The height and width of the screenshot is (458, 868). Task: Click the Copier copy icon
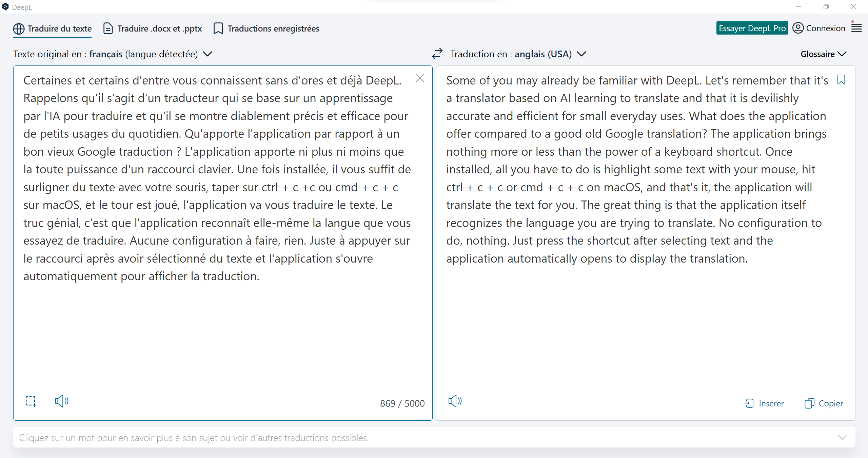(809, 403)
